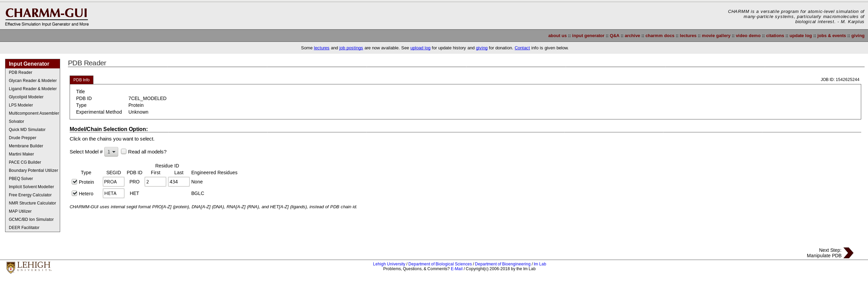Select Boundary Potential Utilizer in sidebar
868x294 pixels.
point(33,170)
